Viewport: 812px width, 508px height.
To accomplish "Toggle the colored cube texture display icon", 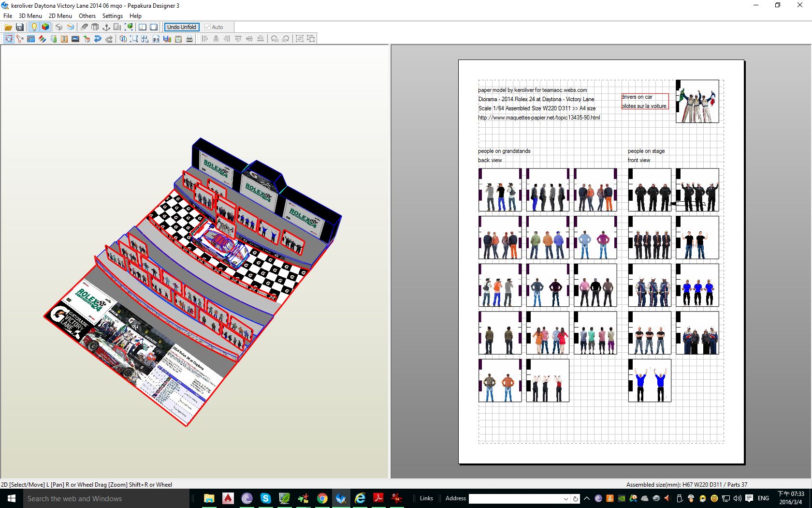I will coord(45,27).
